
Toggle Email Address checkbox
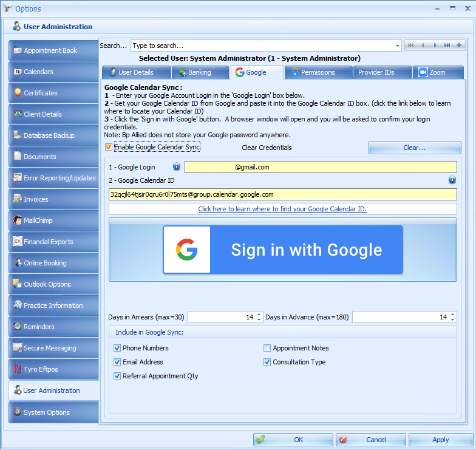click(x=117, y=362)
